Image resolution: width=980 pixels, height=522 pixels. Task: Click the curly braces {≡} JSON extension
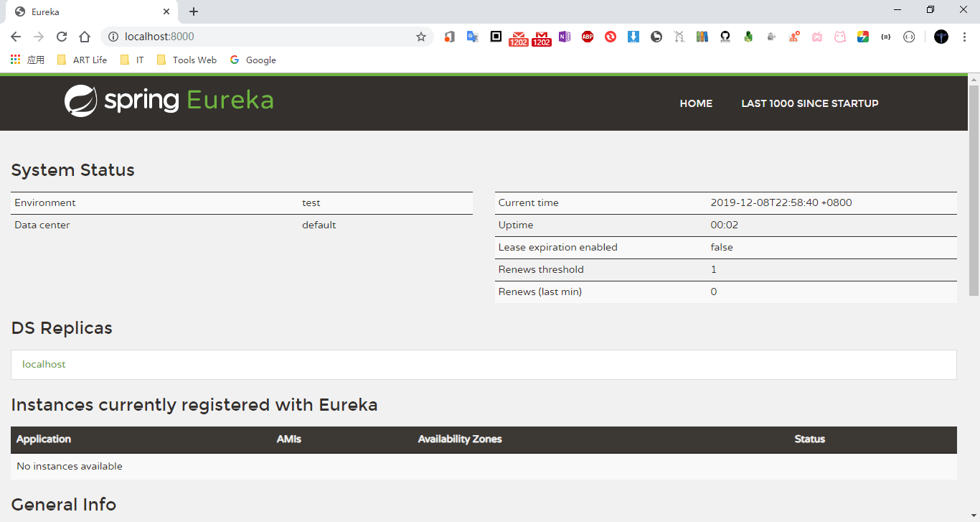(886, 37)
